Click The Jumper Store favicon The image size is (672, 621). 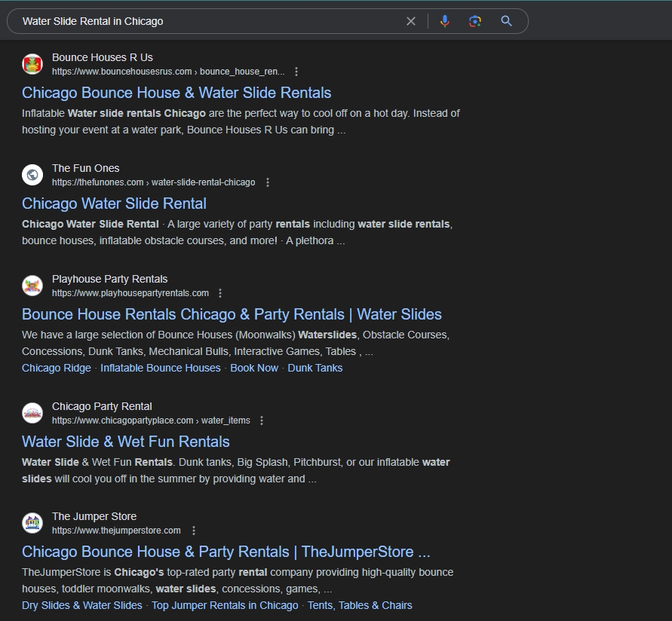(32, 523)
